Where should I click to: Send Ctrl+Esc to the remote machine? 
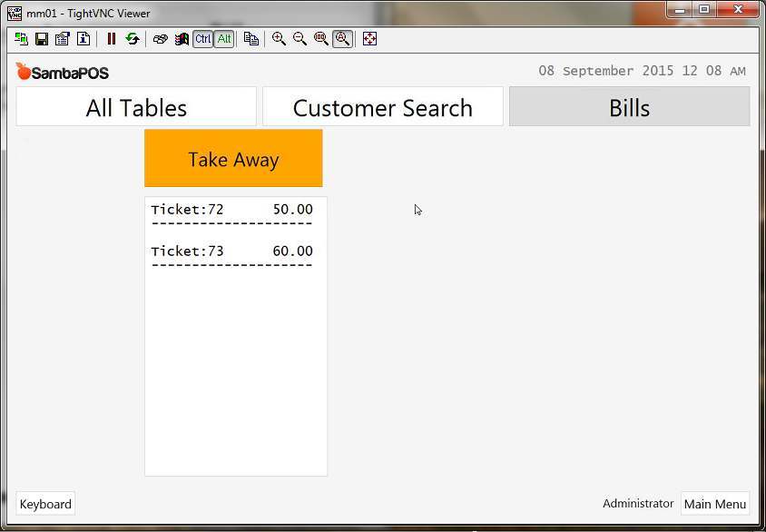pos(182,39)
